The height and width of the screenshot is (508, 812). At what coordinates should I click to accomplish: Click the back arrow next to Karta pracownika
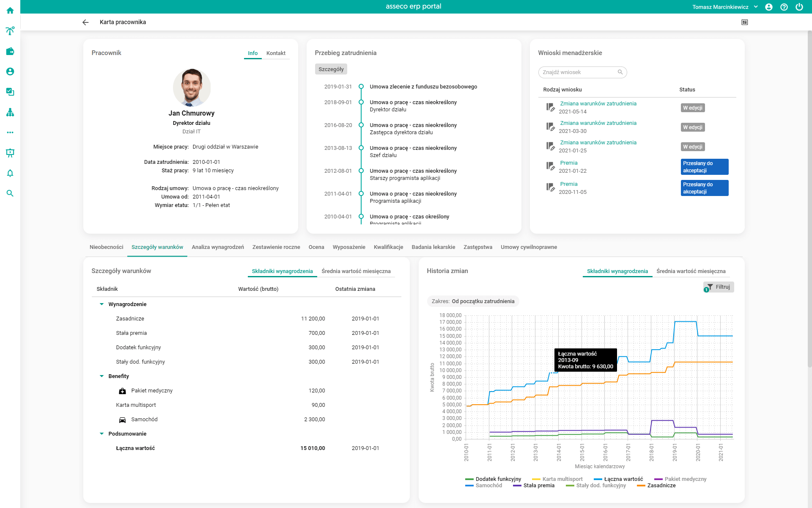click(x=85, y=22)
